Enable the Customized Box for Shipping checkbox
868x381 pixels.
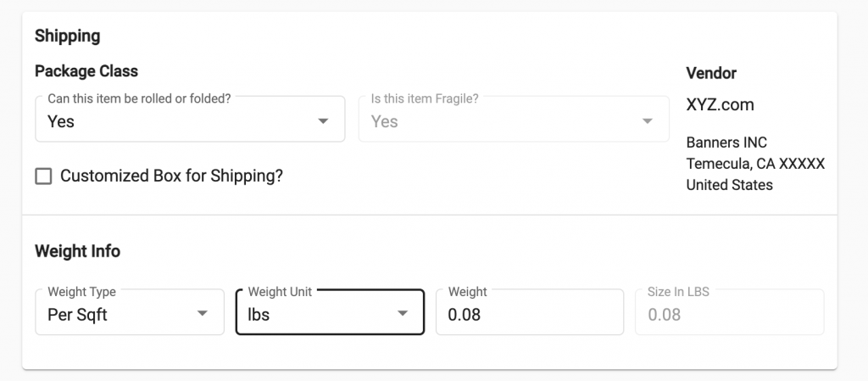43,176
